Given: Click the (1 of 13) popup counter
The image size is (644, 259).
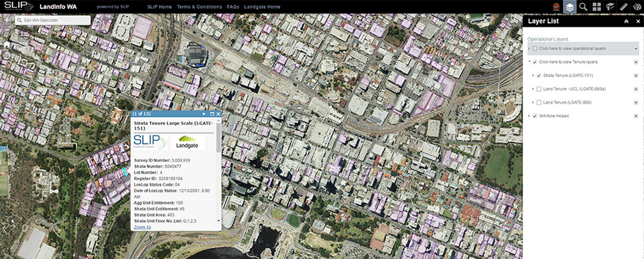Looking at the screenshot, I should [x=142, y=114].
